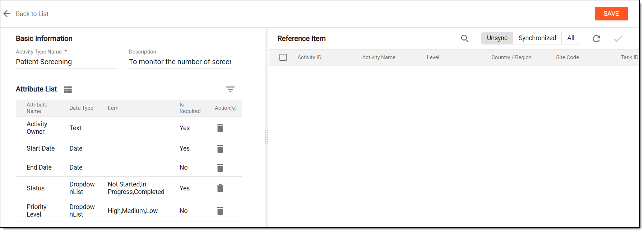Switch to the Unsync filter

497,38
